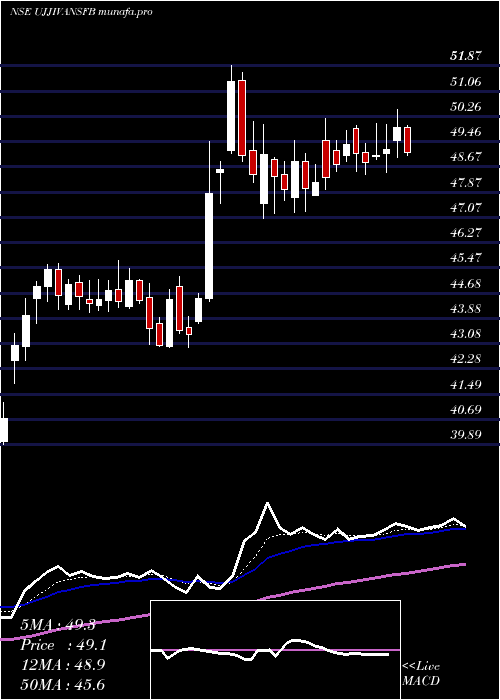Click the 43.88 price level label
Screen dimensions: 500x700
467,308
